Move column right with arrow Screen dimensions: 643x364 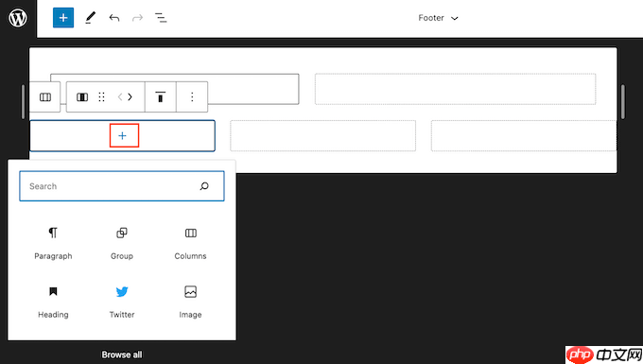[x=130, y=97]
